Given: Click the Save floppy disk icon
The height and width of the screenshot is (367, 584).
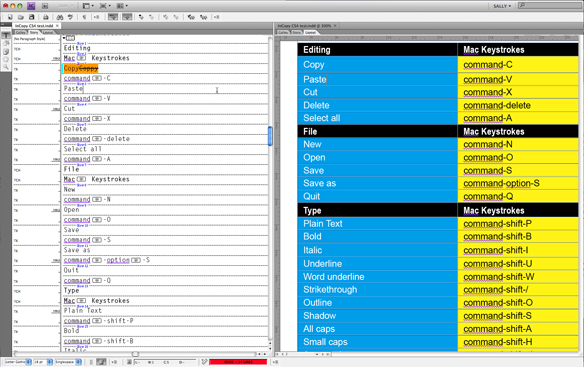Looking at the screenshot, I should [x=32, y=17].
